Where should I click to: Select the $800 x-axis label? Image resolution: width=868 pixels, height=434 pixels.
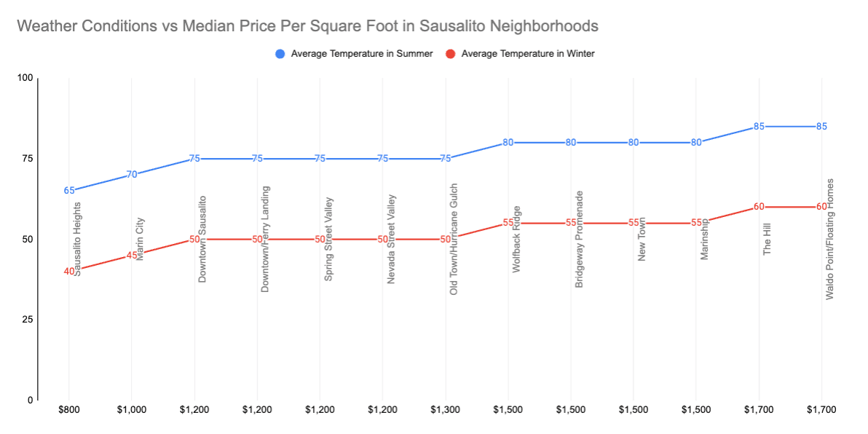[x=69, y=410]
